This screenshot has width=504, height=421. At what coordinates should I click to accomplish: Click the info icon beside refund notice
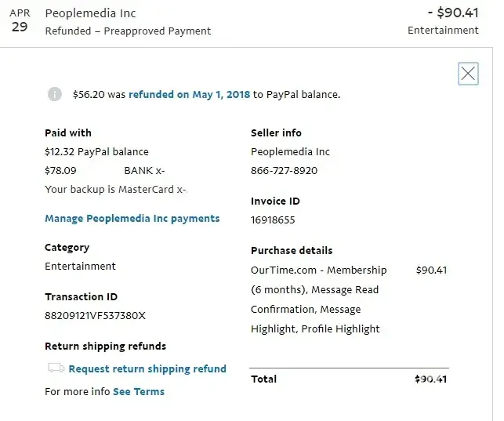pos(55,94)
